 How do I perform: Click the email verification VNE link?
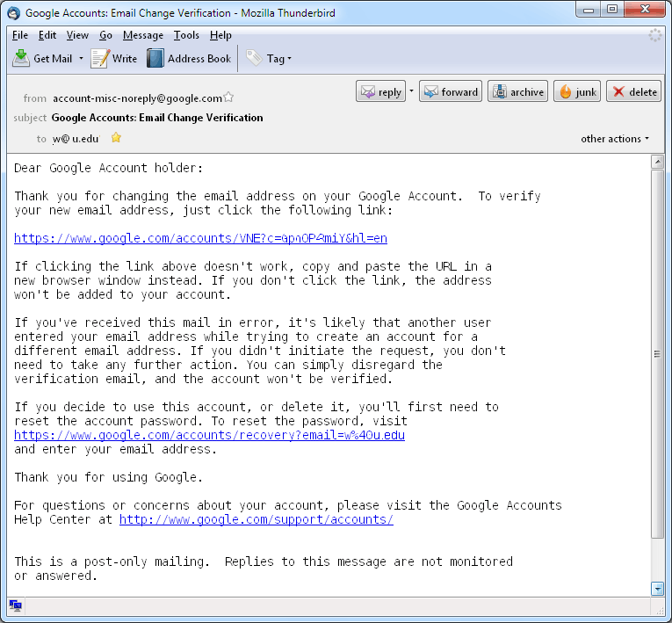click(x=200, y=238)
